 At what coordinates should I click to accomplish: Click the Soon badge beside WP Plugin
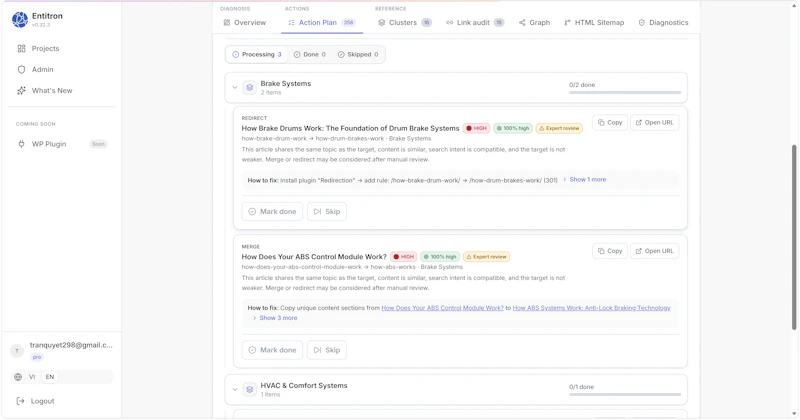pos(98,144)
